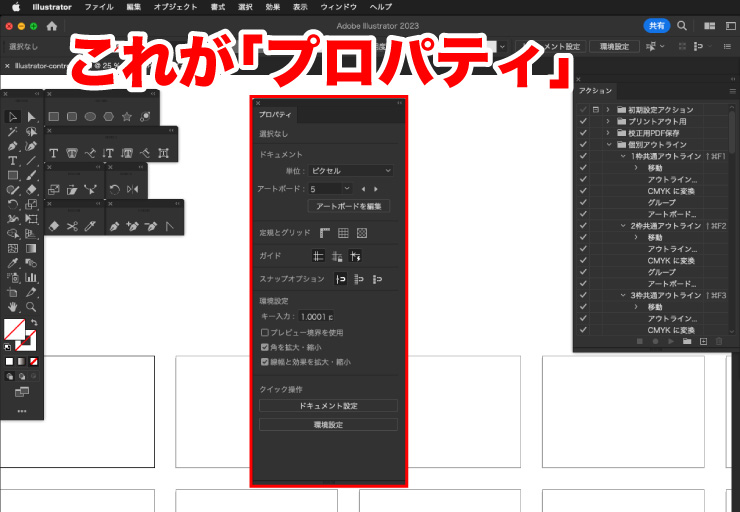Click アートボードを編集 button
Viewport: 740px width, 512px height.
click(349, 206)
